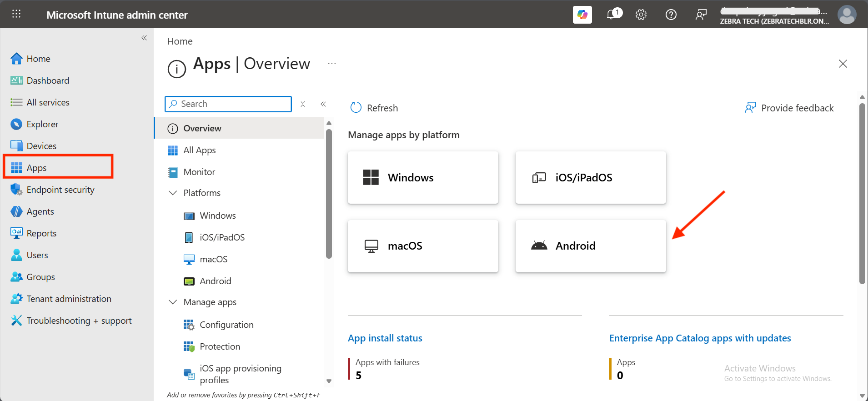The image size is (868, 401).
Task: Collapse the Manage apps section
Action: point(173,302)
